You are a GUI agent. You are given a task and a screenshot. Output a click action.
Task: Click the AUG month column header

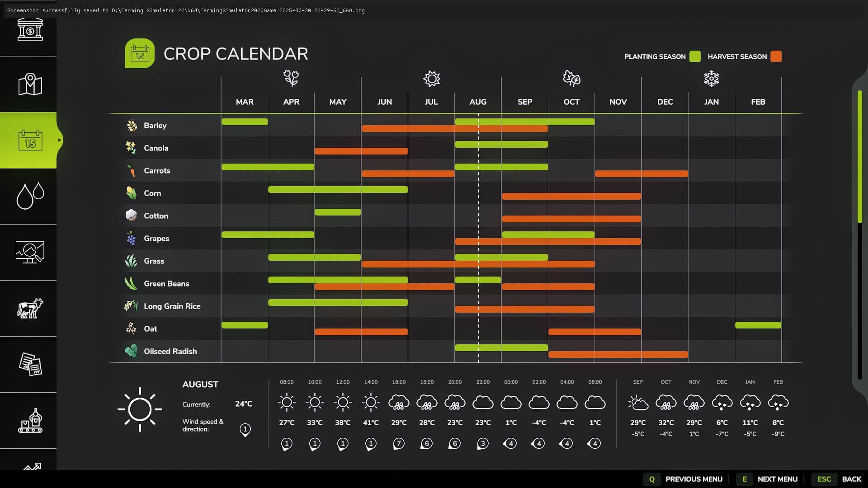478,102
